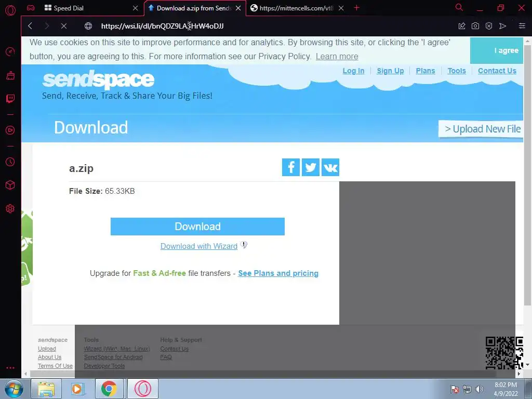Image resolution: width=532 pixels, height=399 pixels.
Task: Click the scroll down arrow
Action: 527,365
